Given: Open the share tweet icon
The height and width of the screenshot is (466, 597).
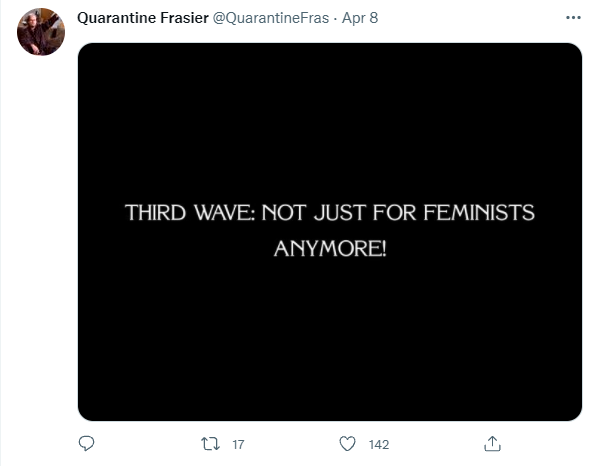Looking at the screenshot, I should 492,444.
